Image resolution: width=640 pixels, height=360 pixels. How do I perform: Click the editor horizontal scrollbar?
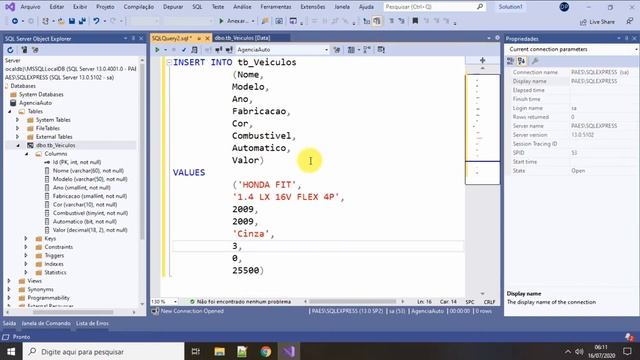[x=352, y=302]
